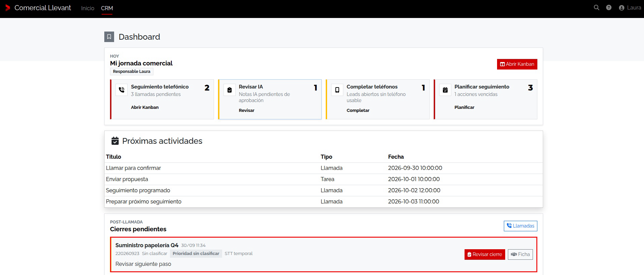Click the Revisar siguiente paso text

tap(143, 264)
